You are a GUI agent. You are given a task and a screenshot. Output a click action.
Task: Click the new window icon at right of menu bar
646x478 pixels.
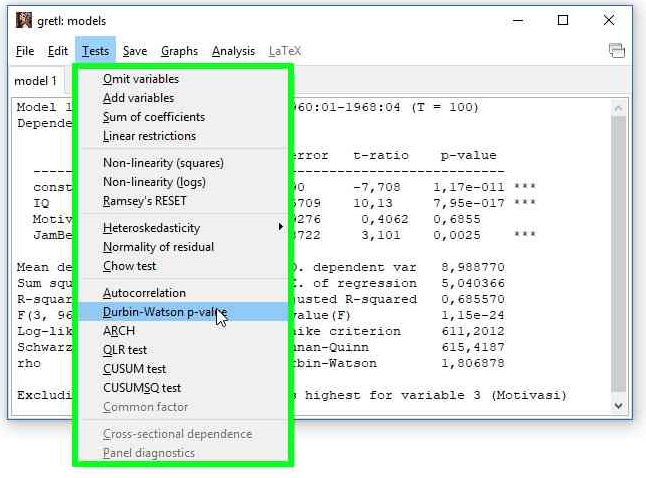[x=616, y=51]
